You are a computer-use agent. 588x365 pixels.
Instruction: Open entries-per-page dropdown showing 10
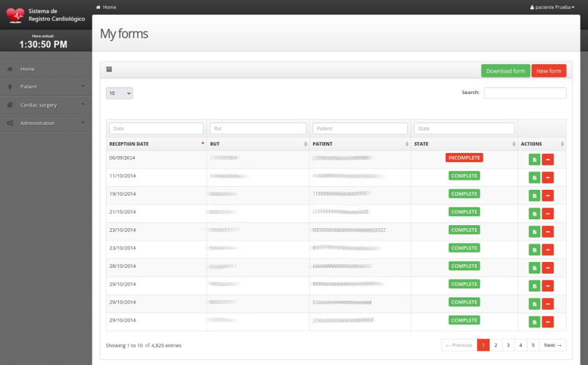(119, 93)
